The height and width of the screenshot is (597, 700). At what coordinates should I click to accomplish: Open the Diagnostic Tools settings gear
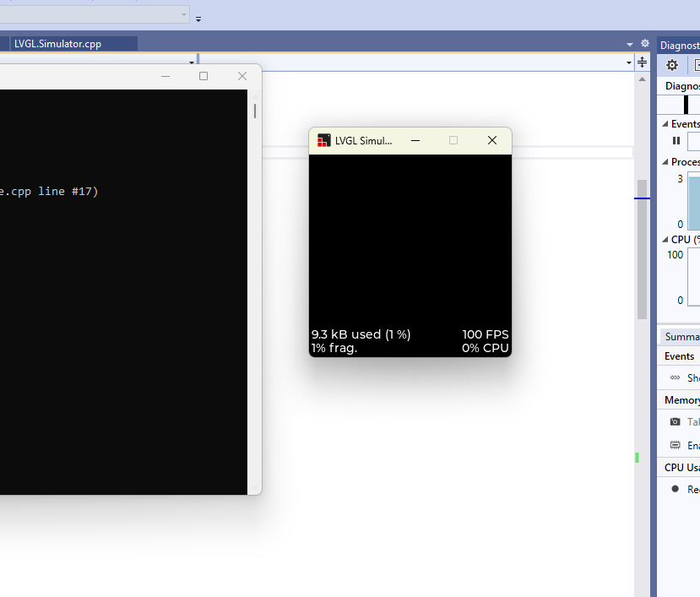(671, 65)
